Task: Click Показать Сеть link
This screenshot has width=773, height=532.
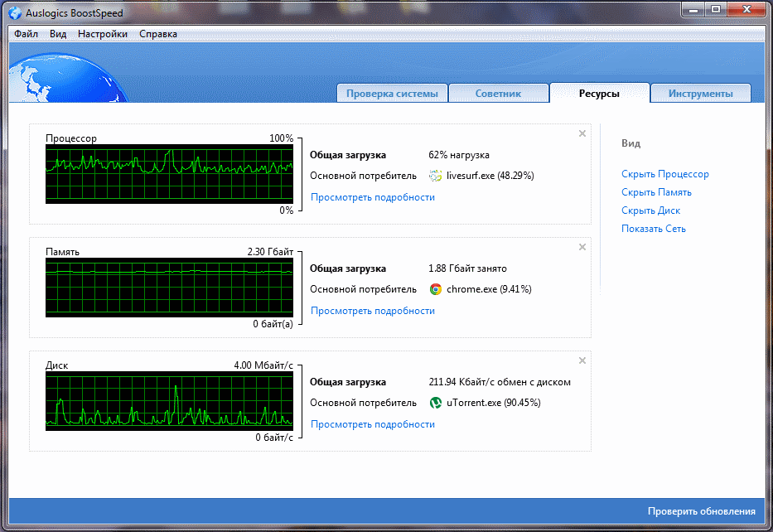Action: pos(653,229)
